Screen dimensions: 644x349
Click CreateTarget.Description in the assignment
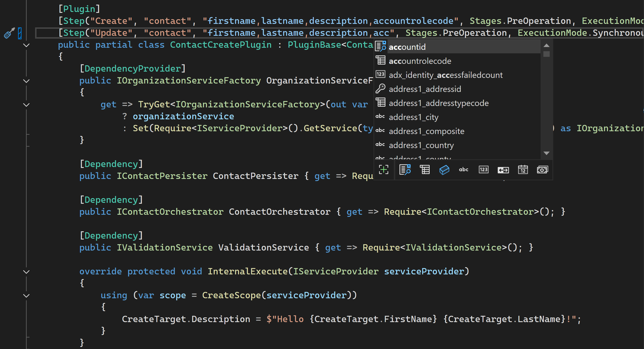pyautogui.click(x=186, y=319)
